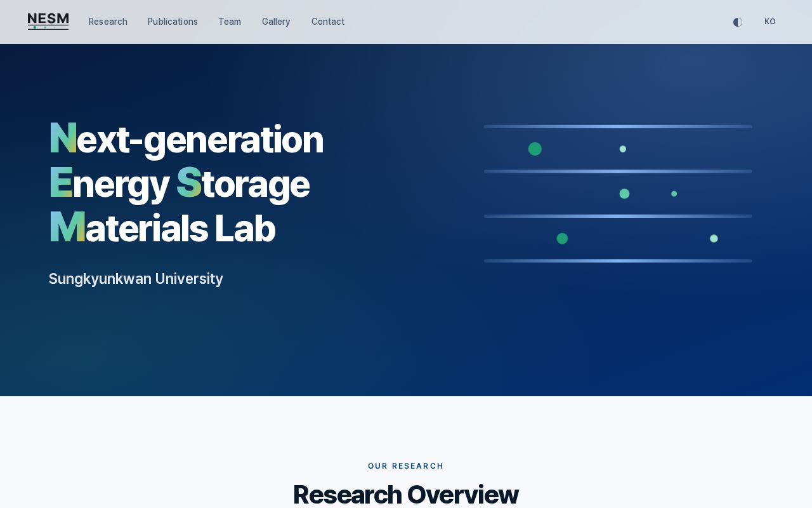Image resolution: width=812 pixels, height=508 pixels.
Task: Click the Research Overview heading
Action: click(406, 494)
